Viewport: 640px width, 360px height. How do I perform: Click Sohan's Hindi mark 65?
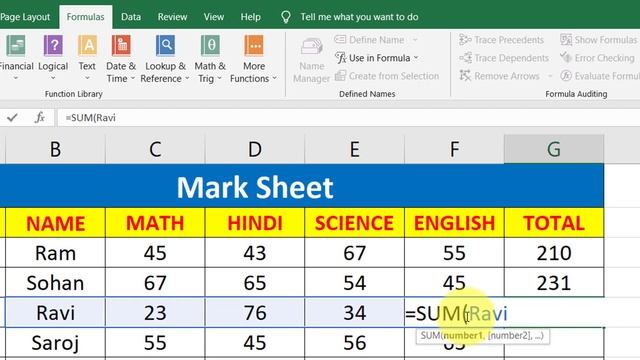click(x=255, y=283)
